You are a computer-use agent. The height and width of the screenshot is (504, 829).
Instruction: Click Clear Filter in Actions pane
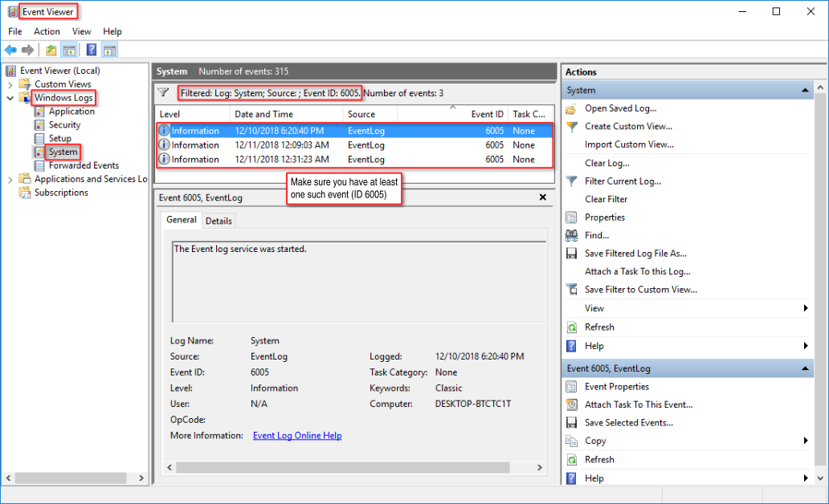606,199
